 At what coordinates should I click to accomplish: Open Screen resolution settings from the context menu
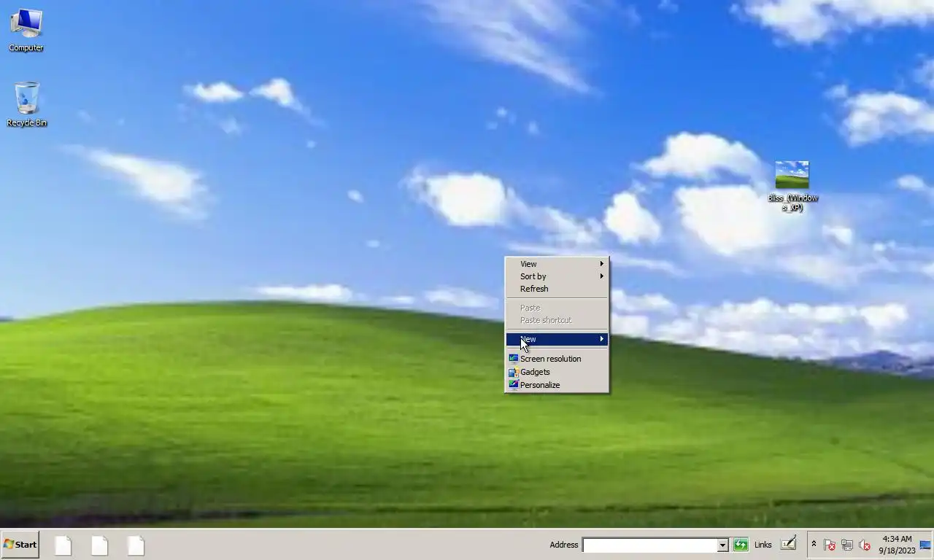557,359
